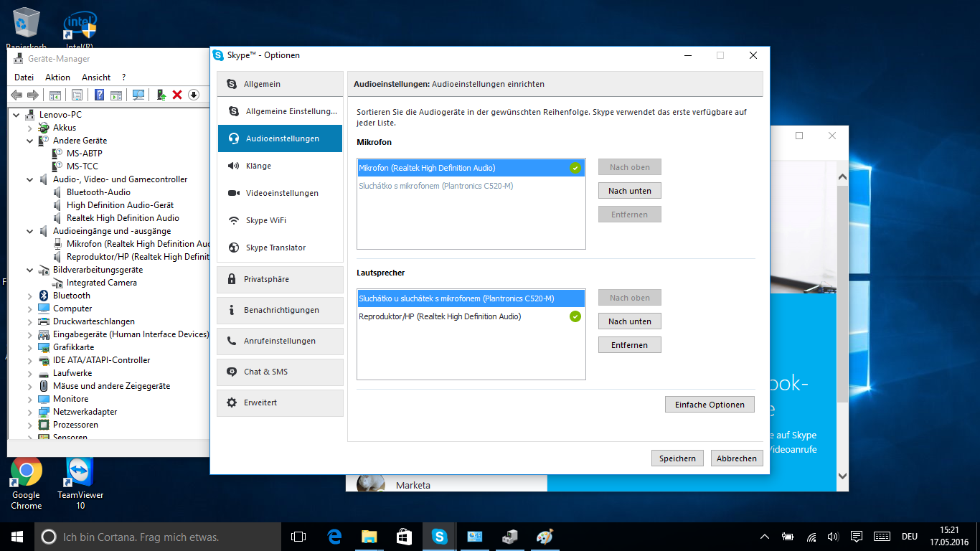Open Audioeinstellungen in Skype sidebar

point(281,138)
